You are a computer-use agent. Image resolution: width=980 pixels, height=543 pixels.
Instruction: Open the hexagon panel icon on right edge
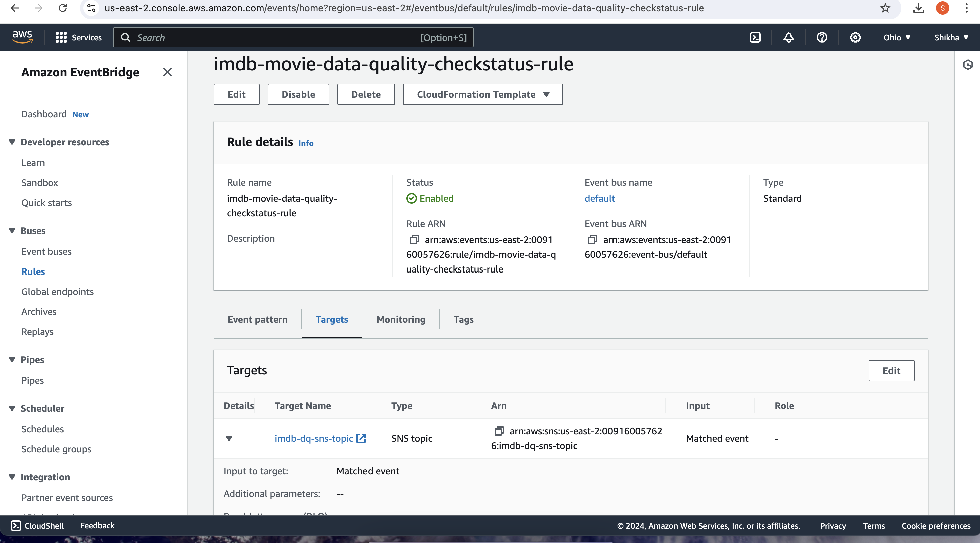pos(967,65)
